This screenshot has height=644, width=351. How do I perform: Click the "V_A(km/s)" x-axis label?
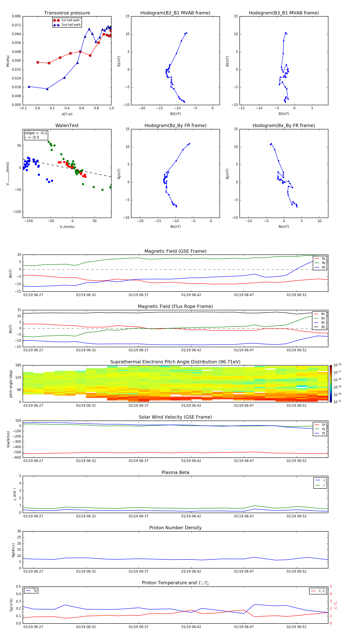coord(67,227)
